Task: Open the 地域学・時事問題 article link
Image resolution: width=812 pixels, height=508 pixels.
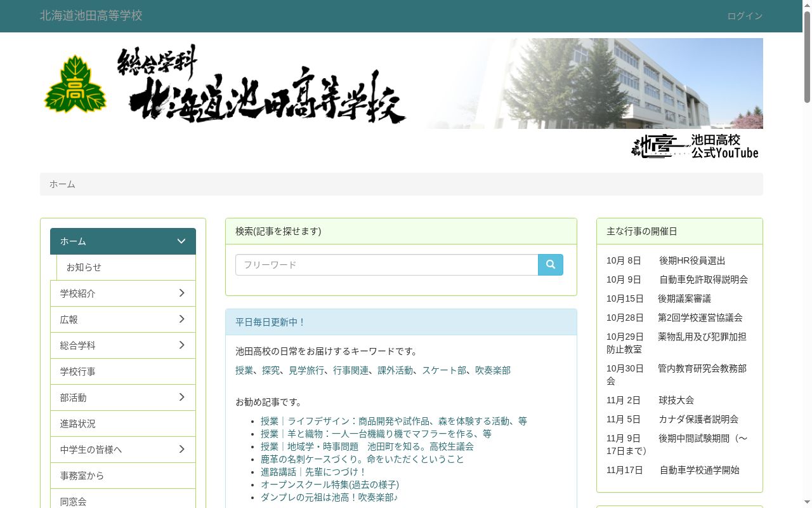Action: point(367,446)
